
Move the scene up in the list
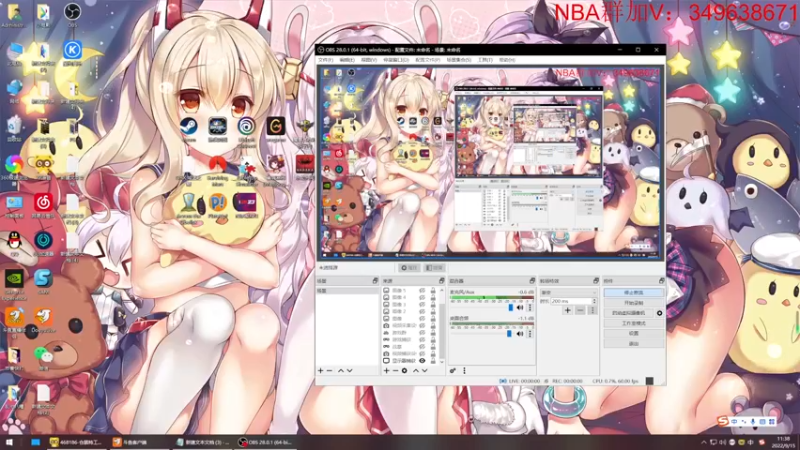point(341,370)
